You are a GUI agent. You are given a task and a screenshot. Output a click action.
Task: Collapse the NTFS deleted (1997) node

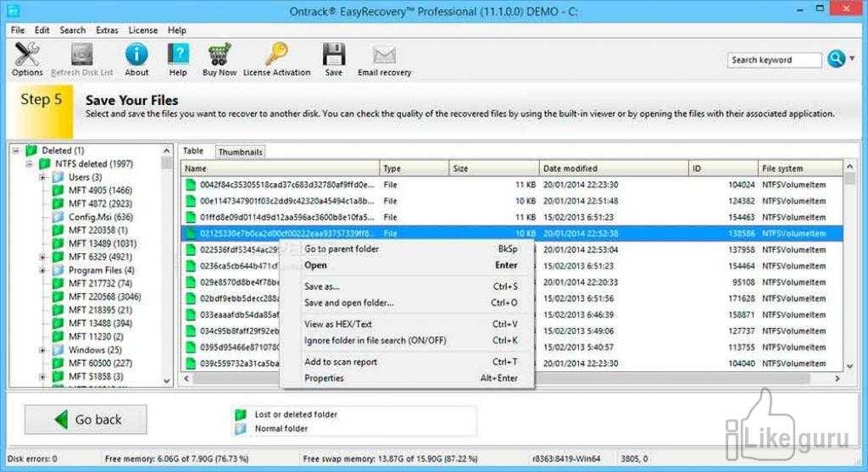[x=30, y=164]
